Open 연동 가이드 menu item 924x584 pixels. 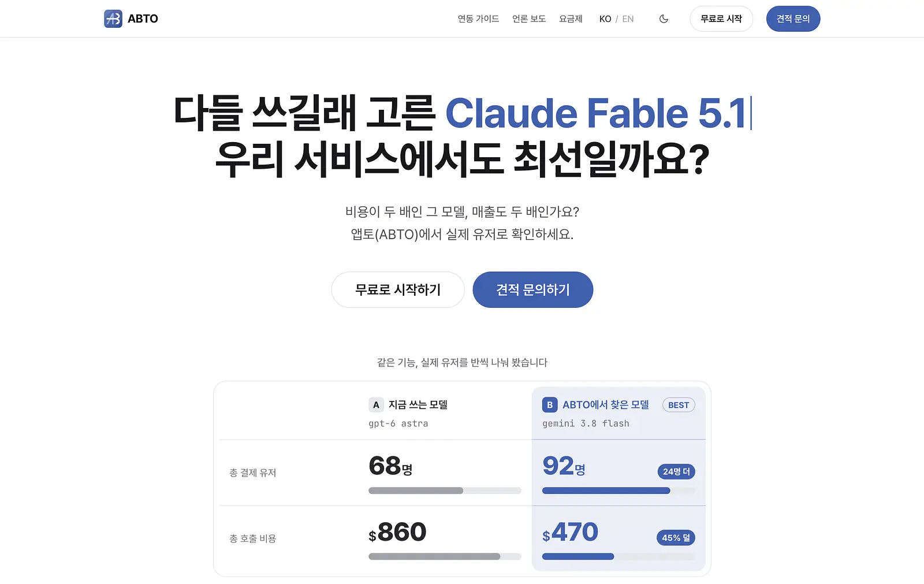pos(478,19)
